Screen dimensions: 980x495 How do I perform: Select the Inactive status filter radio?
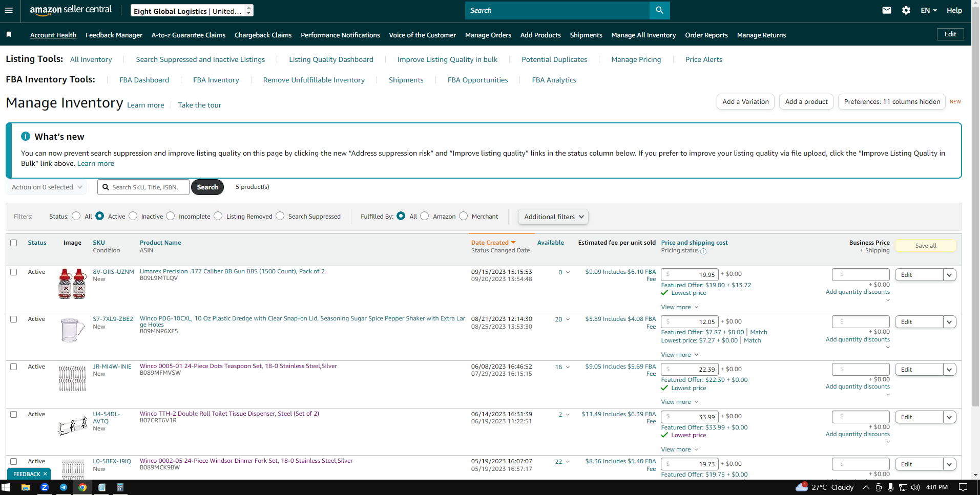click(133, 216)
